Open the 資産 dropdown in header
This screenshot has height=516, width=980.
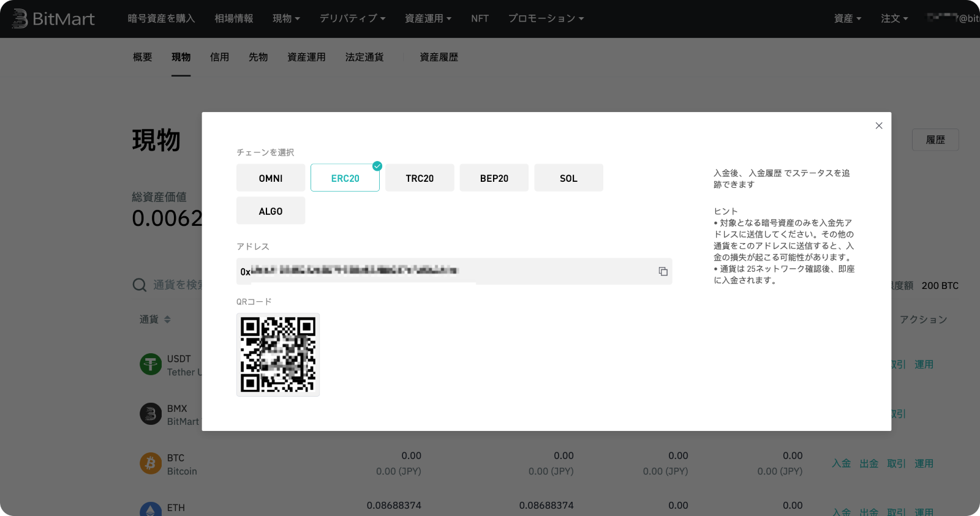(848, 18)
